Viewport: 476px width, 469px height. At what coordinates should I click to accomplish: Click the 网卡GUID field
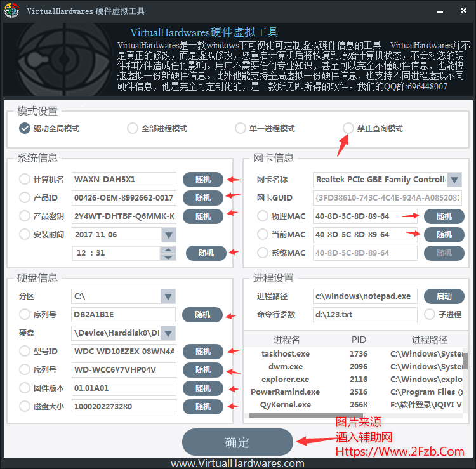click(387, 198)
